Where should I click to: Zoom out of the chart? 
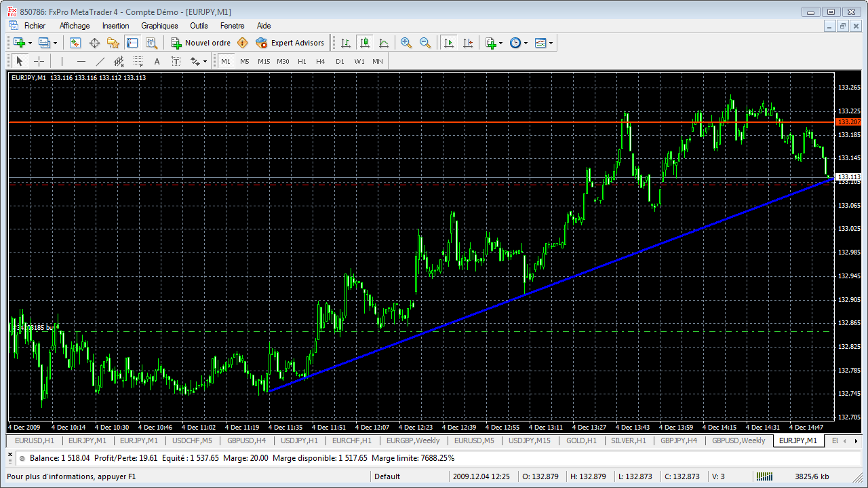[x=425, y=43]
